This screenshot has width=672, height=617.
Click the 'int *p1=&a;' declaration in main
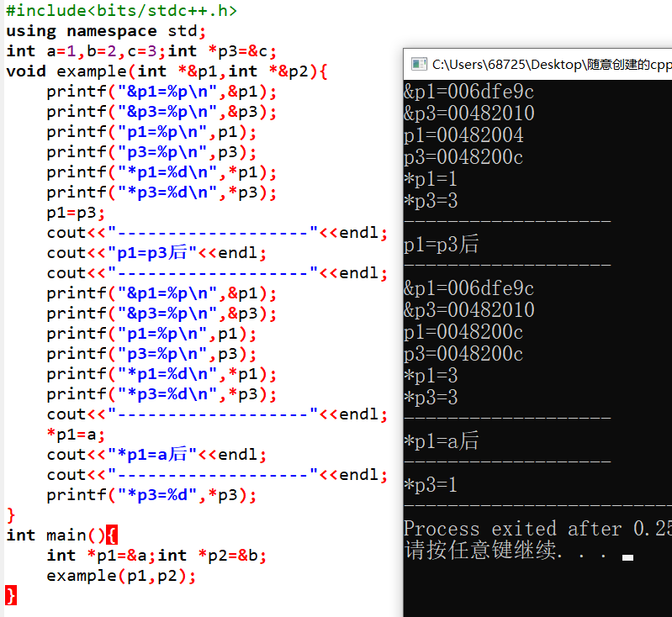101,556
